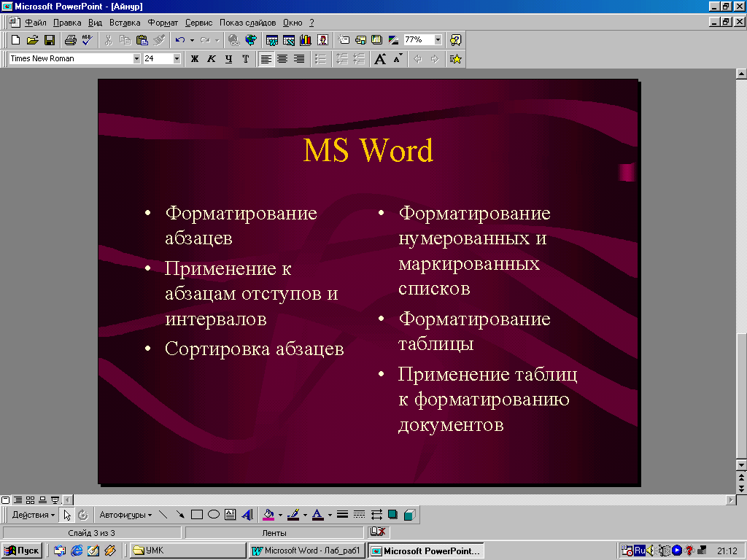Open the Формат menu
Screen dimensions: 747x560
[163, 23]
